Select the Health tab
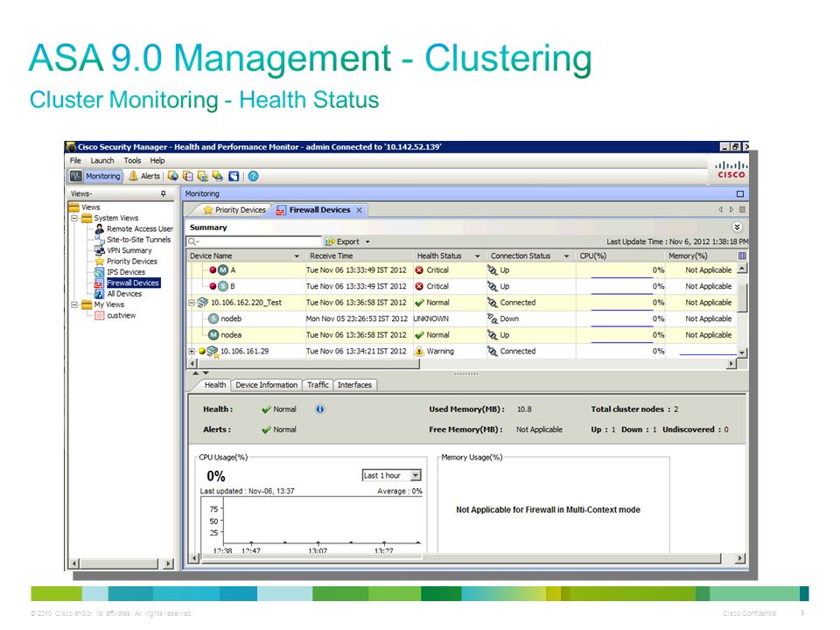This screenshot has height=630, width=840. [x=215, y=385]
